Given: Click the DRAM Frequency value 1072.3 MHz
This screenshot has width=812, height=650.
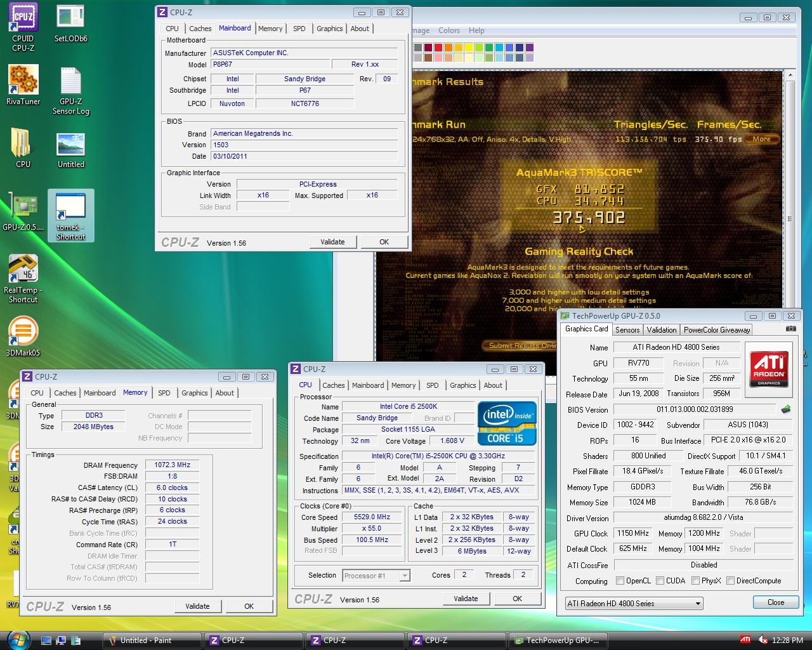Looking at the screenshot, I should 172,465.
